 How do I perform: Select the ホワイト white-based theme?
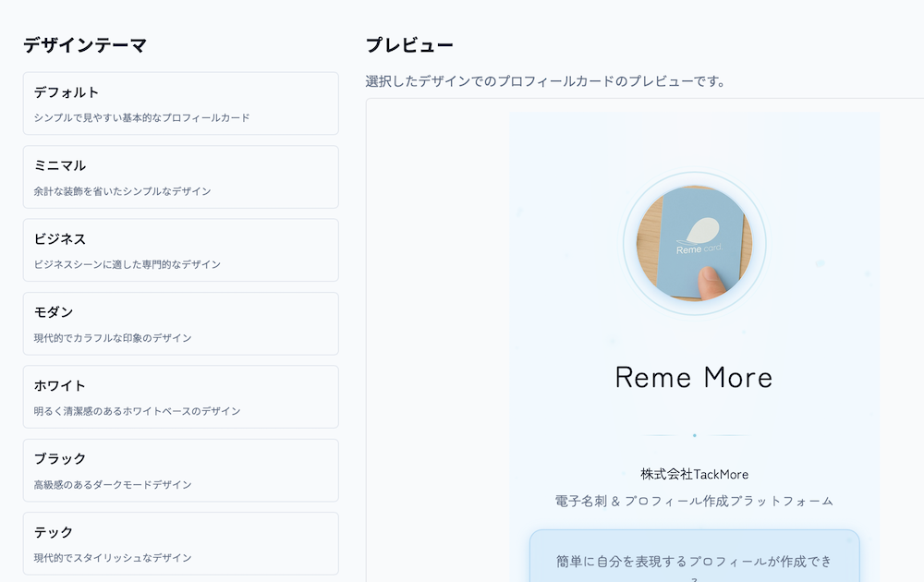tap(180, 396)
